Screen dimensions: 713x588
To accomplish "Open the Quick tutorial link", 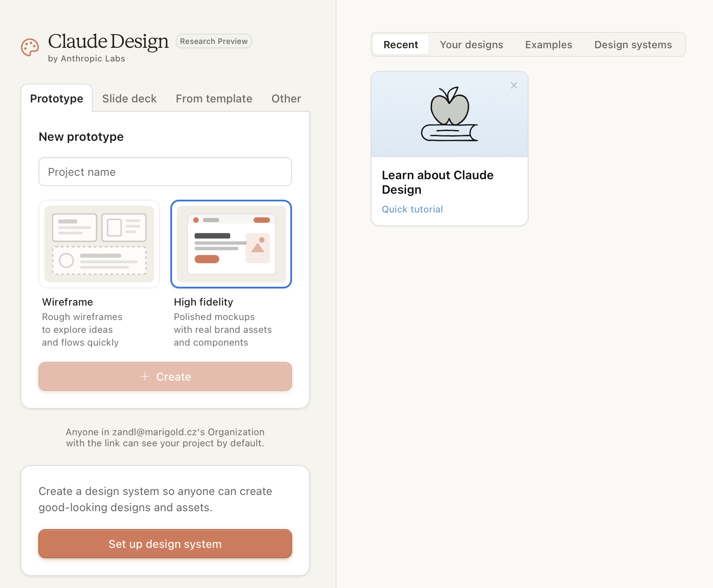I will click(412, 209).
